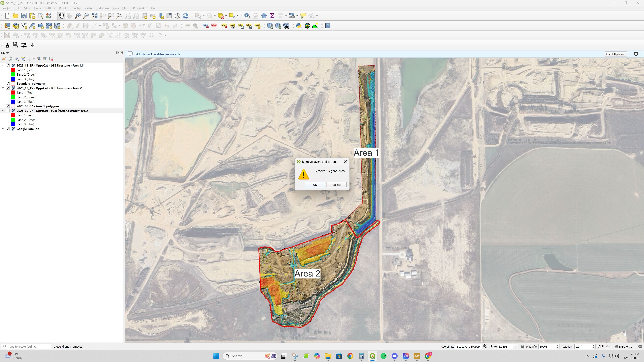Open the Vector menu

click(x=76, y=8)
